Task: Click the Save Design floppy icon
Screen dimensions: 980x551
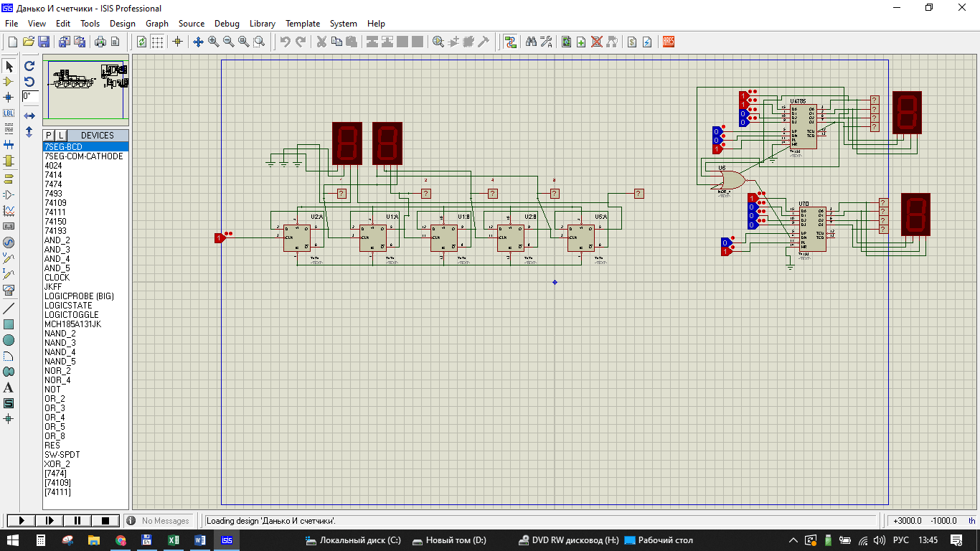Action: pos(44,42)
